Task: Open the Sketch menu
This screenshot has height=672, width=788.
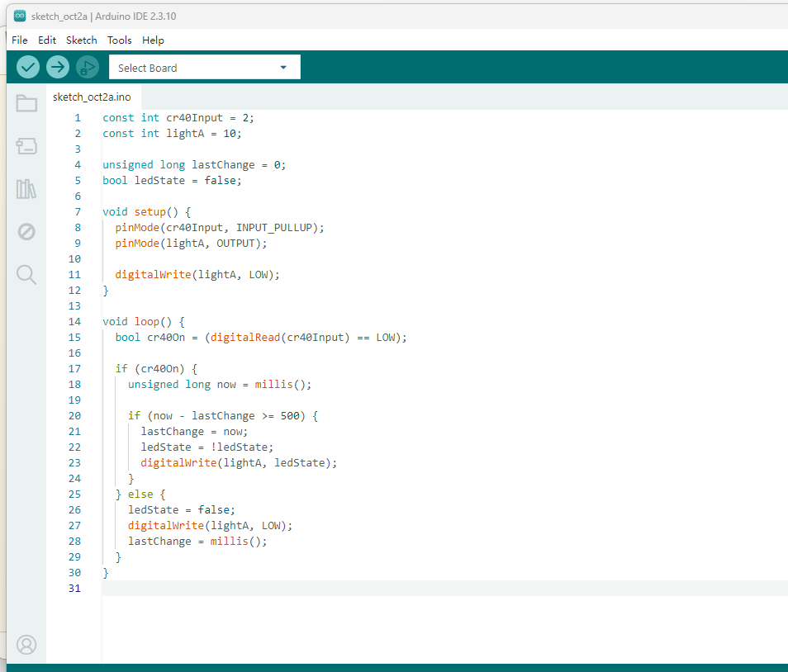Action: click(x=82, y=40)
